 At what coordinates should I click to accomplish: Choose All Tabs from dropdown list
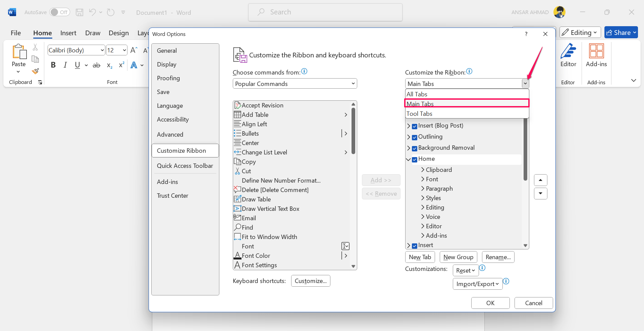(x=467, y=94)
